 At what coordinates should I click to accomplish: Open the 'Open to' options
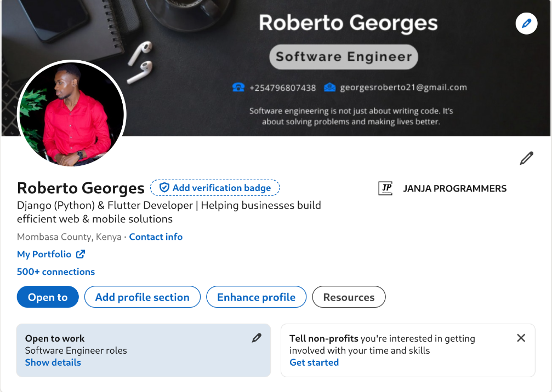click(48, 297)
